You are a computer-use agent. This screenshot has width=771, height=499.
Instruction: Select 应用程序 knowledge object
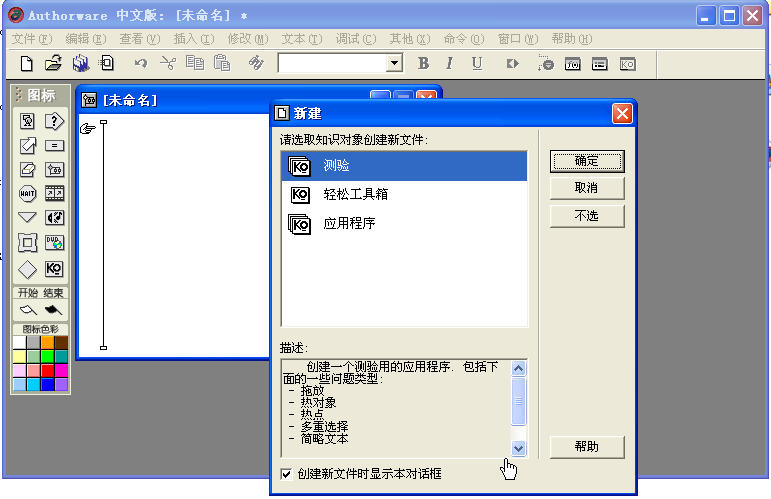tap(404, 223)
